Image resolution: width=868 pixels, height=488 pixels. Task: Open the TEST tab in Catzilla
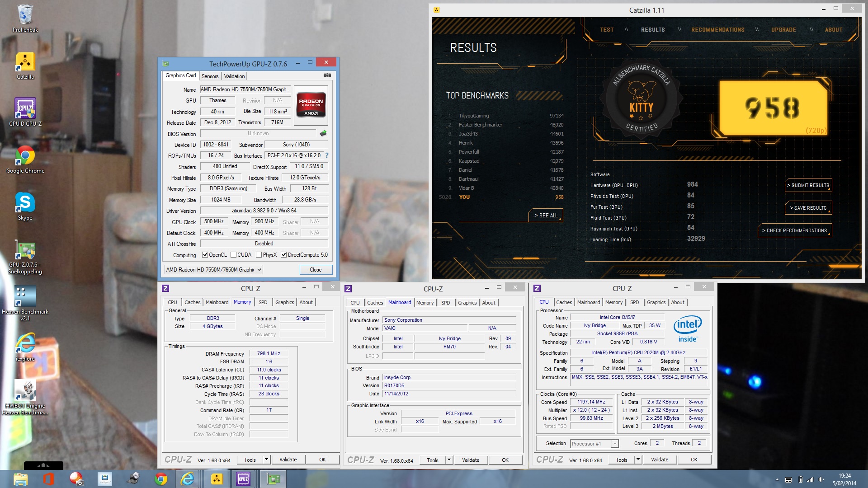607,29
